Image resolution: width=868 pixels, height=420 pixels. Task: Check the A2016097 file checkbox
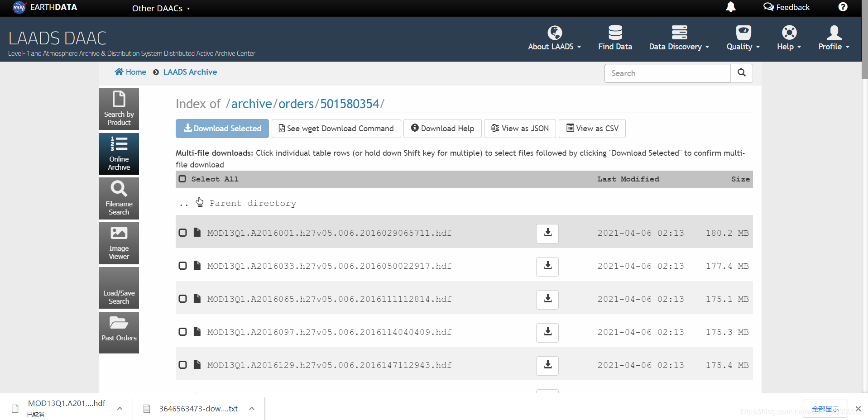coord(183,332)
